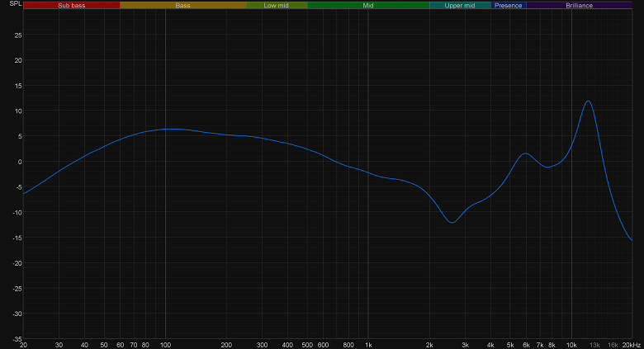Click the 100 Hz frequency tick label
The image size is (644, 349).
coord(165,345)
